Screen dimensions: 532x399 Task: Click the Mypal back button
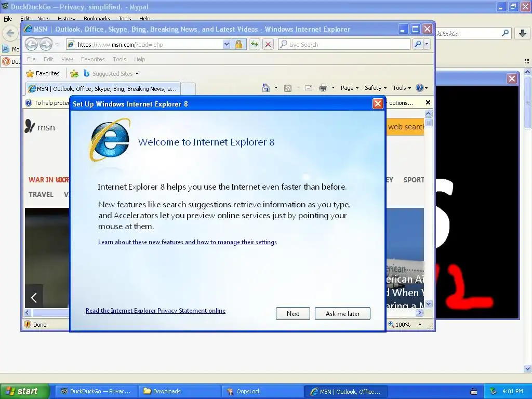10,33
